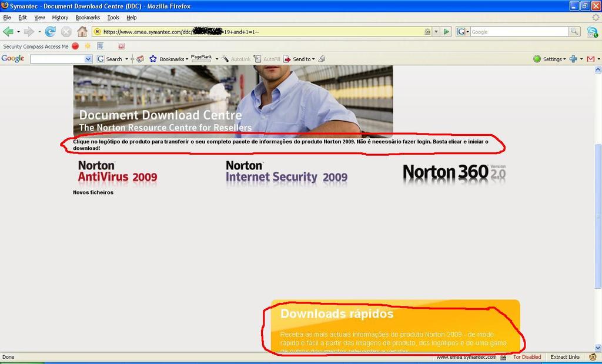The width and height of the screenshot is (602, 364).
Task: Click Extract Links in the status bar
Action: 565,357
